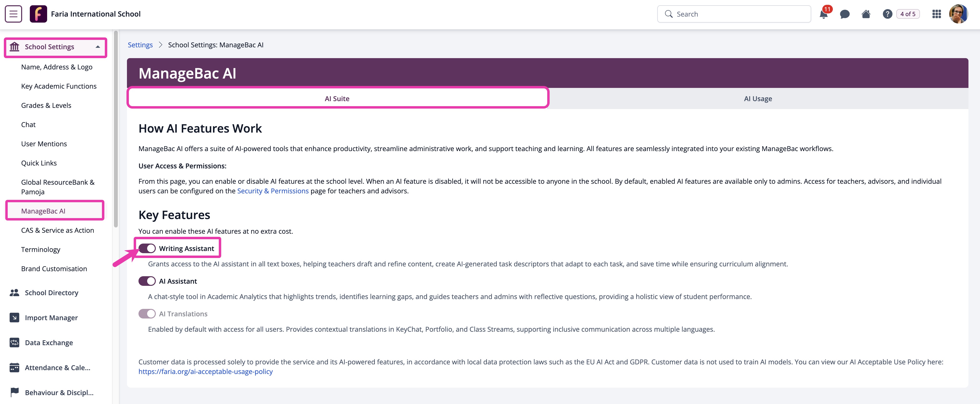
Task: Expand the Import Manager section
Action: 51,318
